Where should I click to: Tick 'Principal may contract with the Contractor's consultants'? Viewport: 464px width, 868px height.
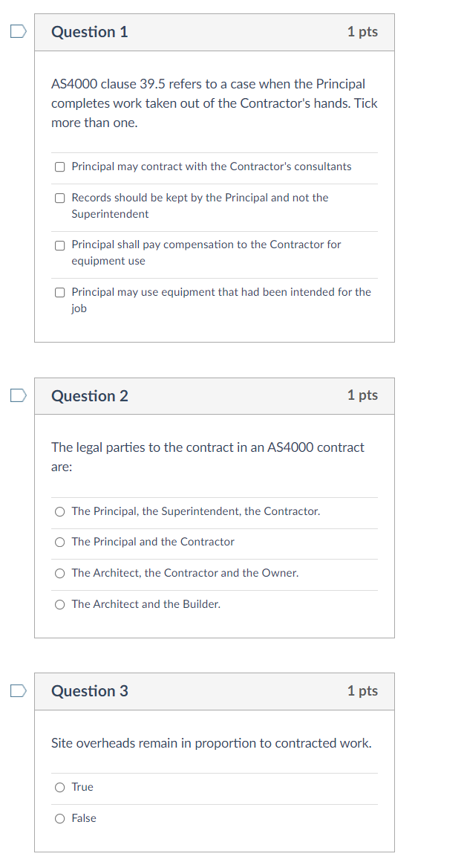pos(59,166)
